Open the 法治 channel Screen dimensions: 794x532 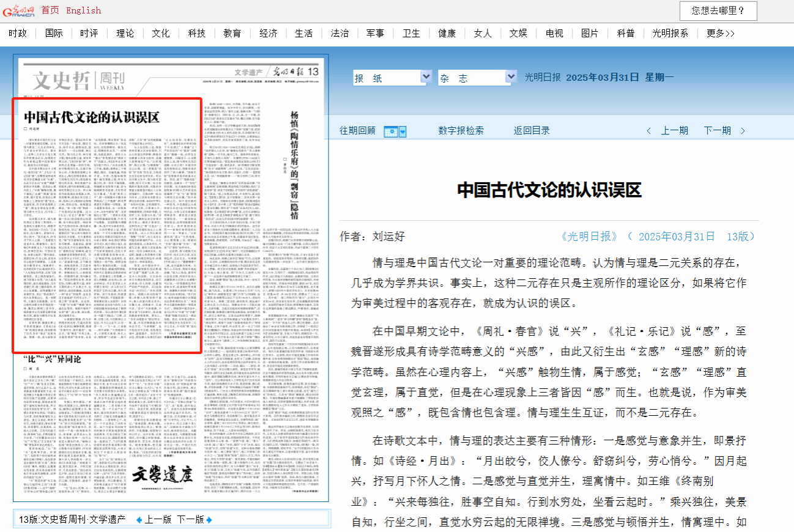pyautogui.click(x=340, y=33)
